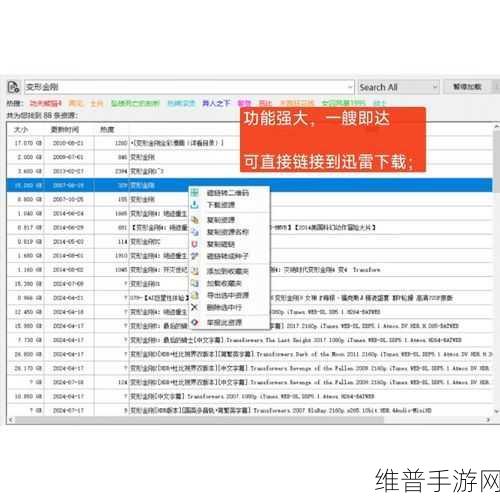Click the horizontal scrollbar thumb under the results
The width and height of the screenshot is (500, 500).
(x=198, y=420)
